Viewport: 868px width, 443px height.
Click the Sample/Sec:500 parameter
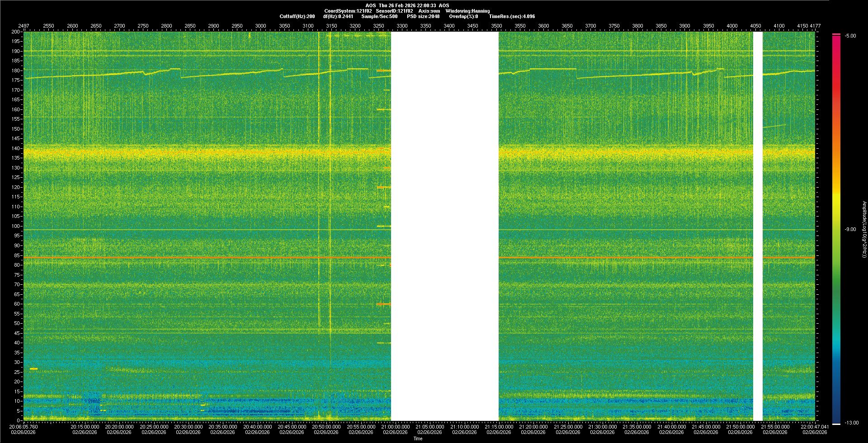pyautogui.click(x=379, y=16)
